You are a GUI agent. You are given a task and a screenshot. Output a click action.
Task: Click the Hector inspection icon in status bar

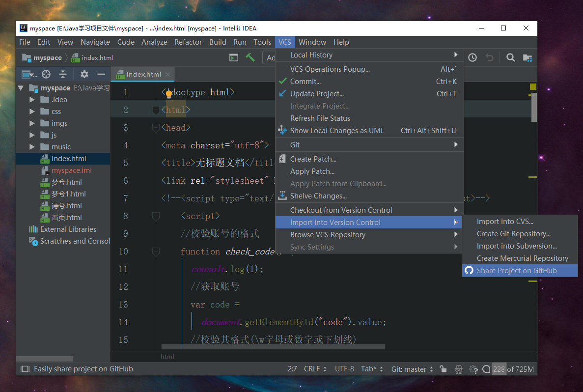[458, 369]
